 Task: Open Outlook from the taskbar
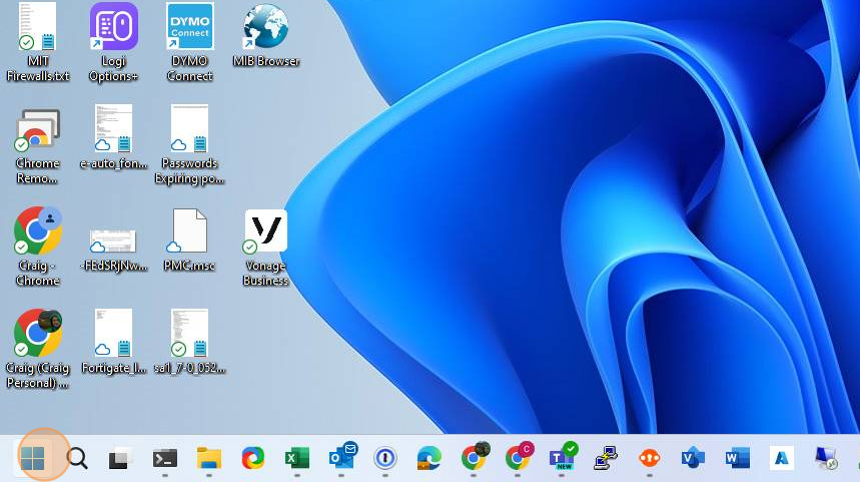(x=342, y=456)
